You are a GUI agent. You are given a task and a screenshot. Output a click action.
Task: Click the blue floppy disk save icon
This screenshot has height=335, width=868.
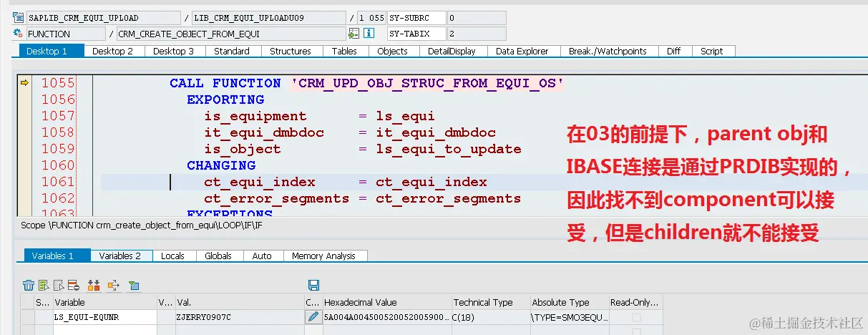(313, 285)
